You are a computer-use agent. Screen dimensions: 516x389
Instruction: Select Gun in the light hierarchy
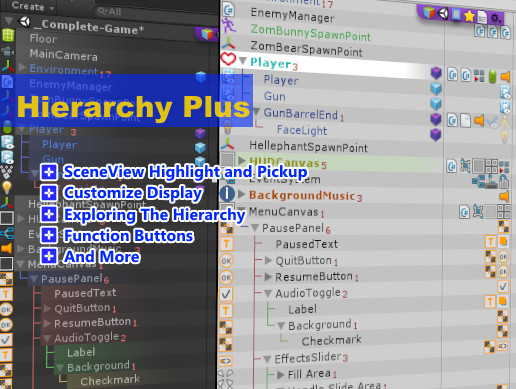click(274, 96)
